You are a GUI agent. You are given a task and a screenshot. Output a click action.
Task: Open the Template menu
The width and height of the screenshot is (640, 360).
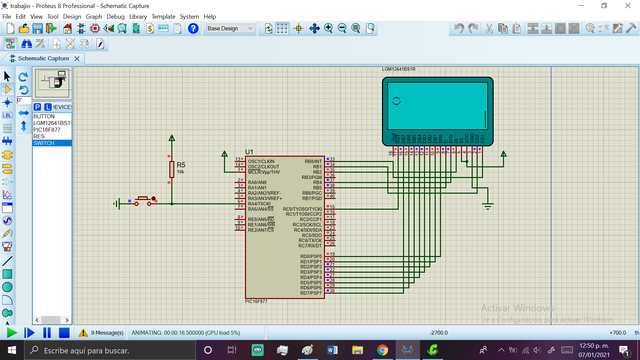(x=163, y=17)
